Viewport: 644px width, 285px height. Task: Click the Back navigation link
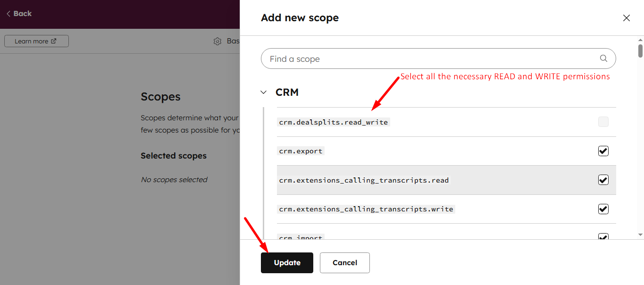point(19,14)
